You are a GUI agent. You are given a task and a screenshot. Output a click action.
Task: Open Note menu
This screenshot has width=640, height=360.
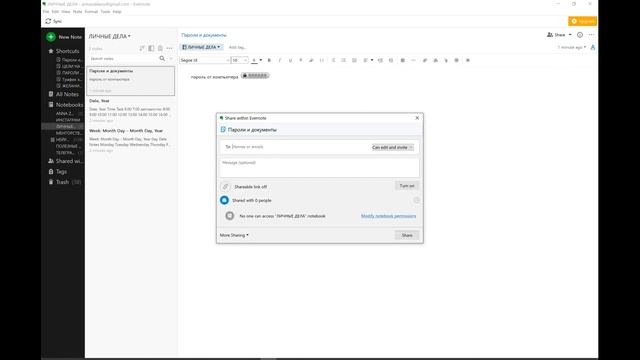(77, 11)
